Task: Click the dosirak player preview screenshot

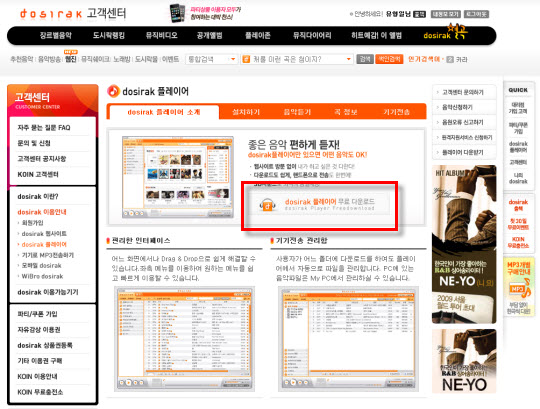Action: 178,177
